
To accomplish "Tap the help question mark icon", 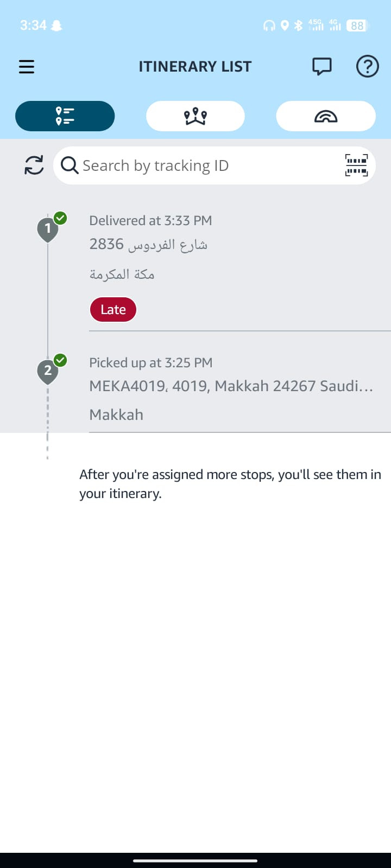I will 367,67.
